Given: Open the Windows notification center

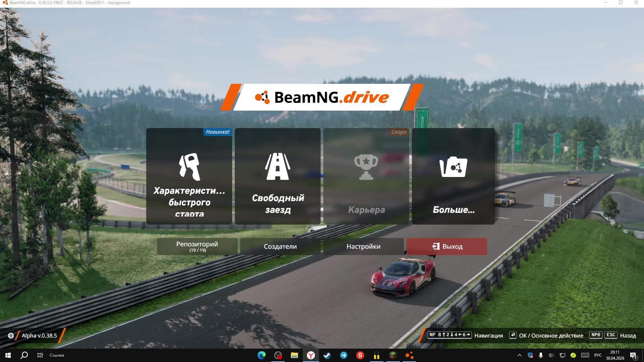Looking at the screenshot, I should 634,355.
